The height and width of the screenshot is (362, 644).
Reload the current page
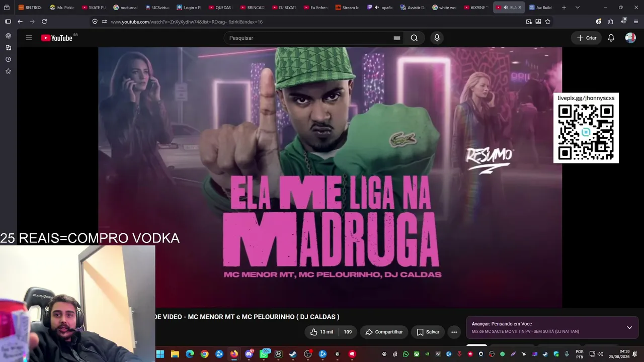[x=44, y=22]
